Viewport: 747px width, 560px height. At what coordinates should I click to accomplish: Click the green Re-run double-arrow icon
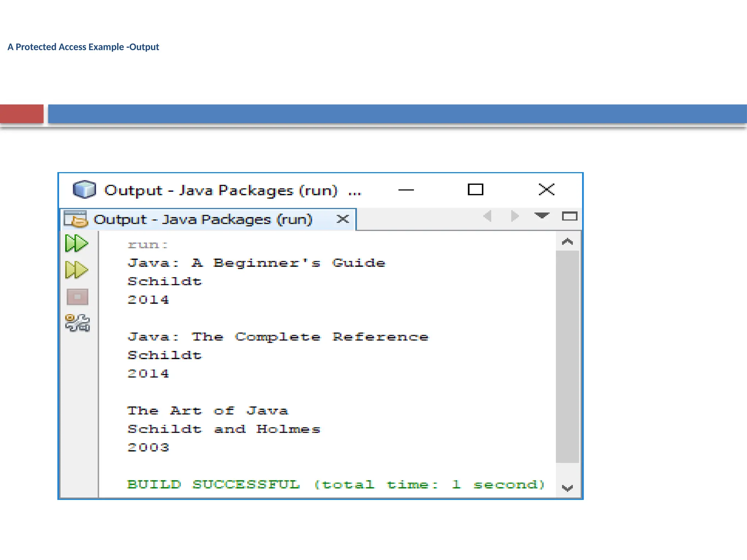coord(77,243)
